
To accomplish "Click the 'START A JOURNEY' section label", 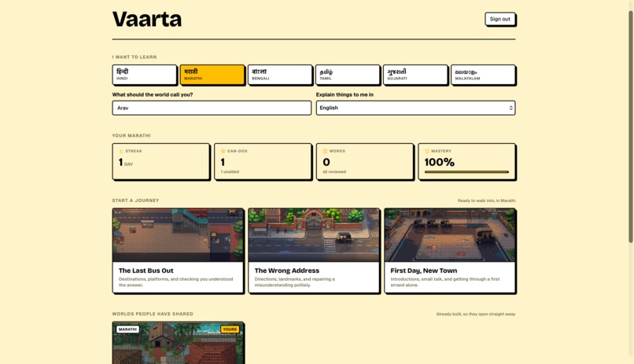I will [135, 200].
